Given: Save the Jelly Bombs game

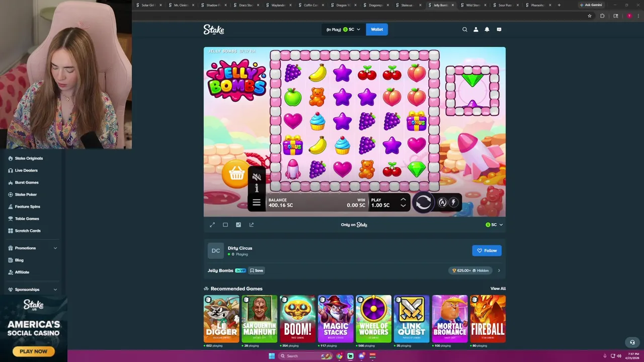Looking at the screenshot, I should pos(257,270).
